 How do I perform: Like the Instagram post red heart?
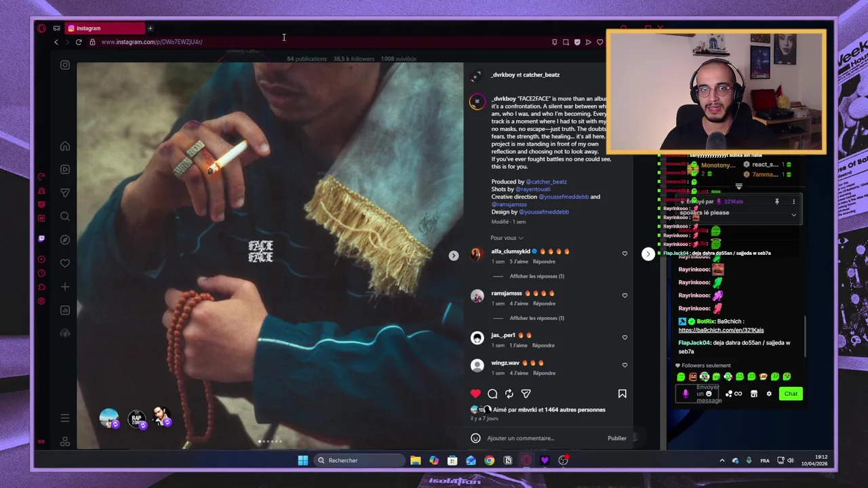pos(475,394)
